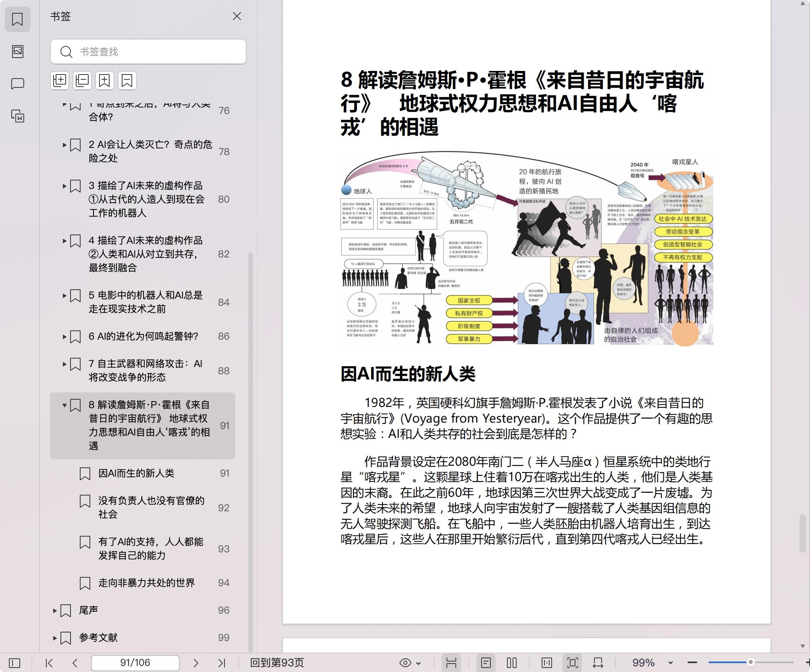Toggle the sidebar panel icon in status bar

[15, 663]
